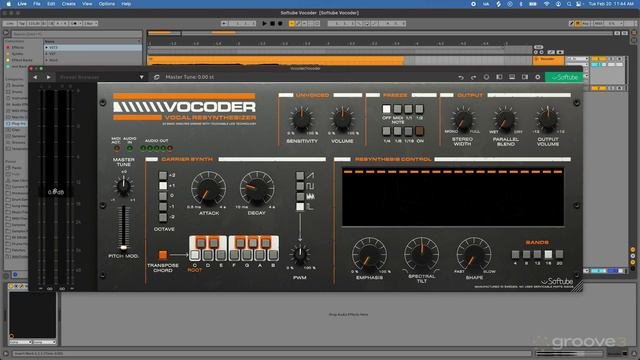The width and height of the screenshot is (640, 360).
Task: Select the noise waveform button
Action: pos(300,196)
